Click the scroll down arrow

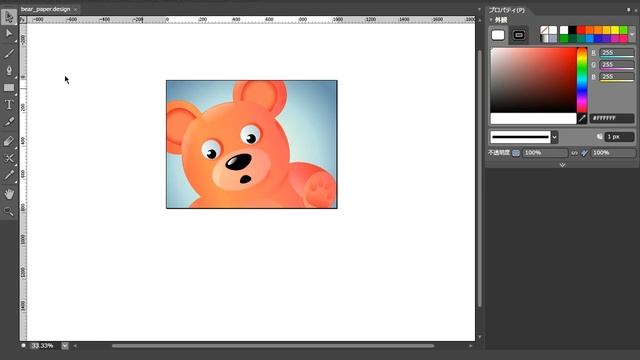coord(480,337)
